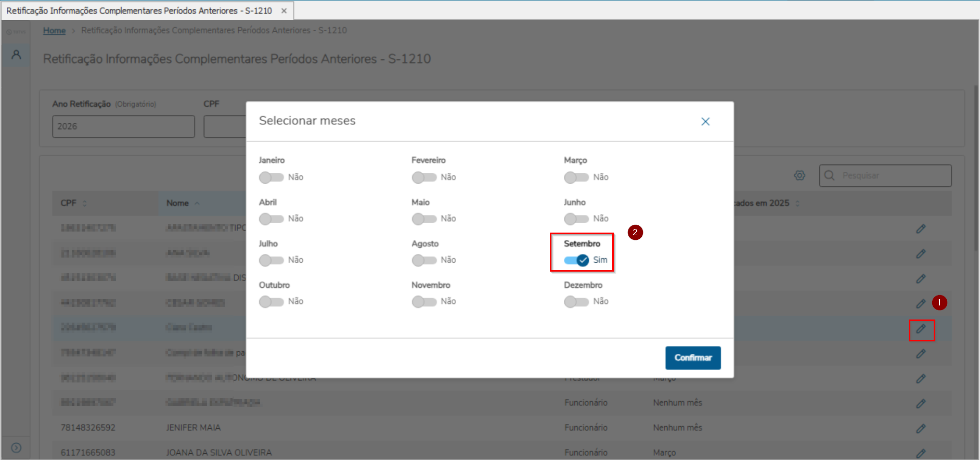
Task: Expand the sidebar with bottom arrow icon
Action: pos(16,448)
